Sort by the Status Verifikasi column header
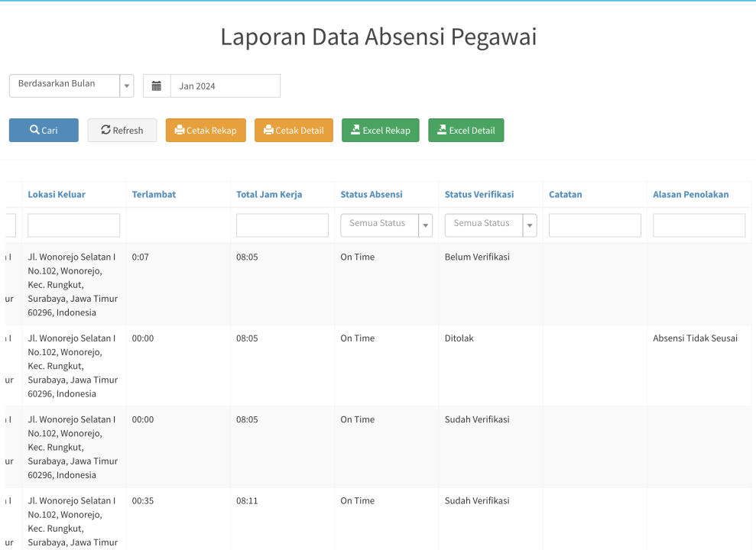The height and width of the screenshot is (550, 756). (479, 195)
